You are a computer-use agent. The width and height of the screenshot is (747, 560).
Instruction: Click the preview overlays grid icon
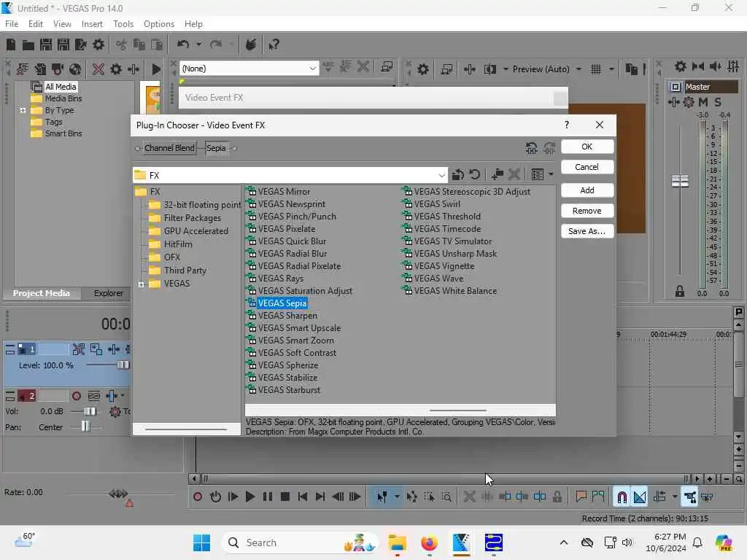(x=596, y=69)
